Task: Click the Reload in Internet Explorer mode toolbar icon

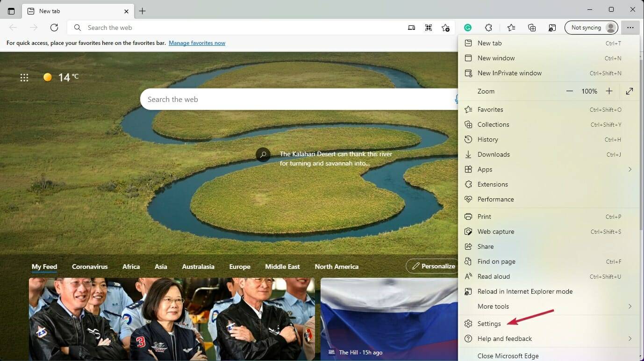Action: click(x=552, y=28)
